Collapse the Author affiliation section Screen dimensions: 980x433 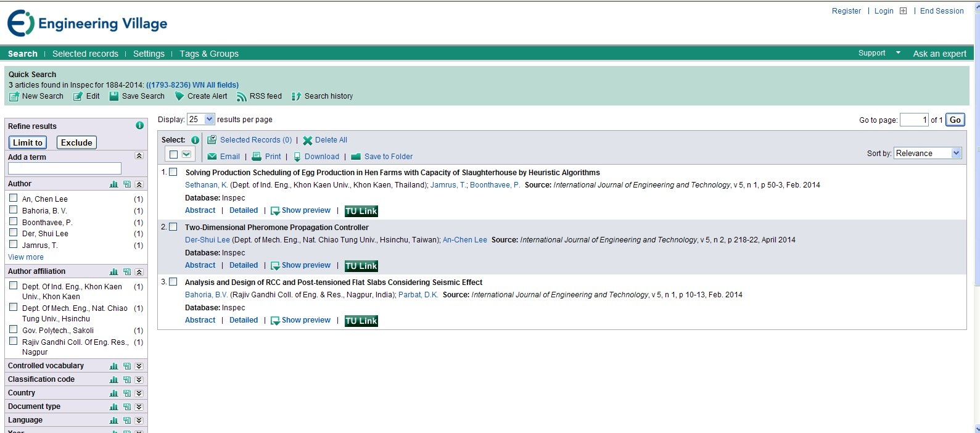click(x=139, y=272)
